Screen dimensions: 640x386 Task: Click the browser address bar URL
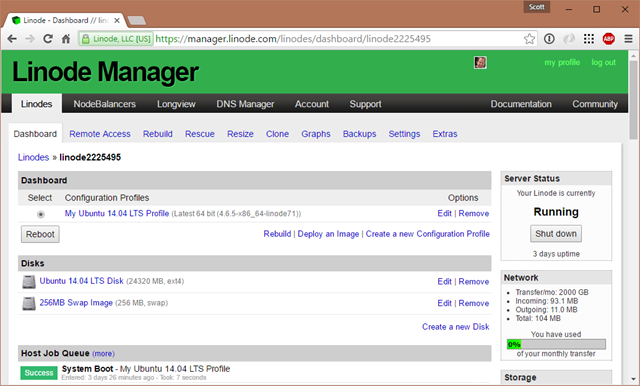point(293,39)
